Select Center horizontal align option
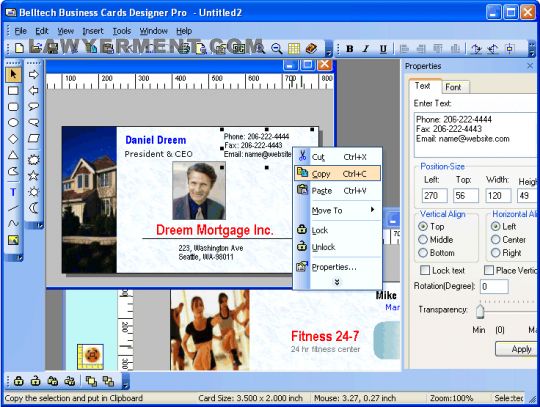The image size is (540, 407). (496, 240)
